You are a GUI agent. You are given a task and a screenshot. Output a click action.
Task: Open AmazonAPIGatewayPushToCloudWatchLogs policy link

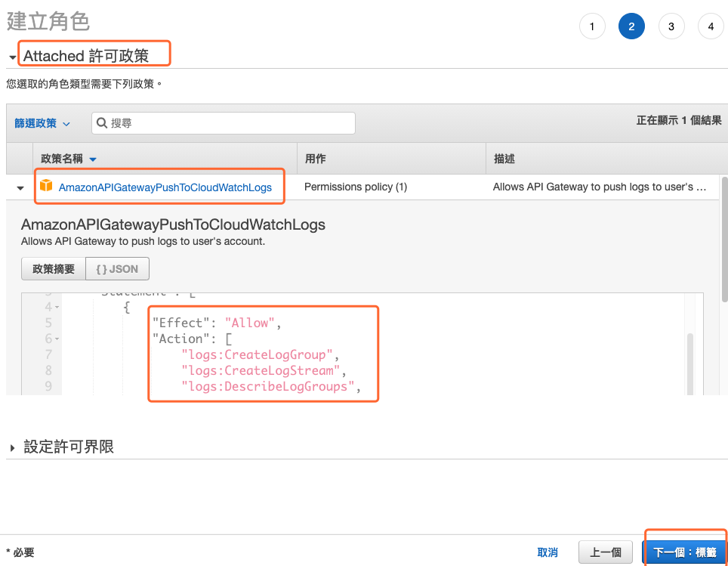[x=165, y=187]
